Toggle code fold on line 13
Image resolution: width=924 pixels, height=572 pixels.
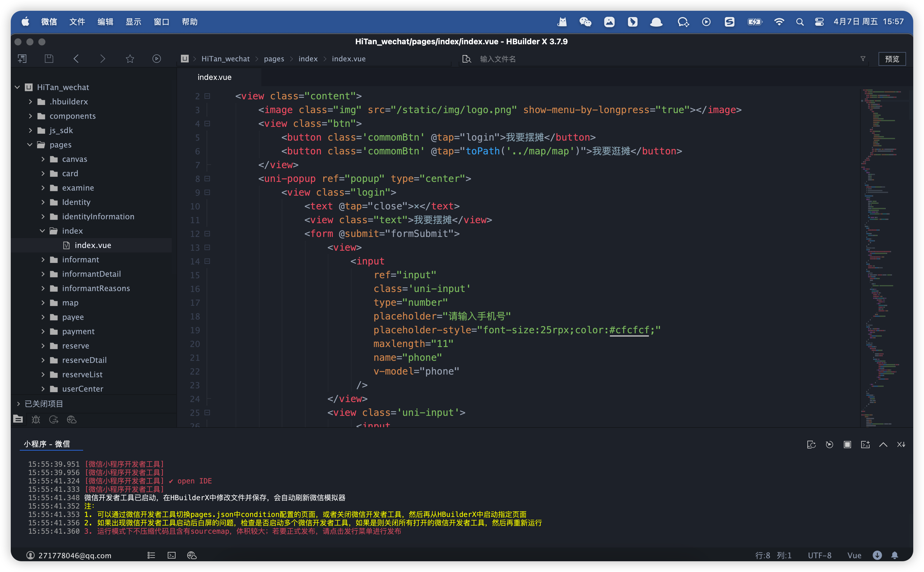click(207, 247)
